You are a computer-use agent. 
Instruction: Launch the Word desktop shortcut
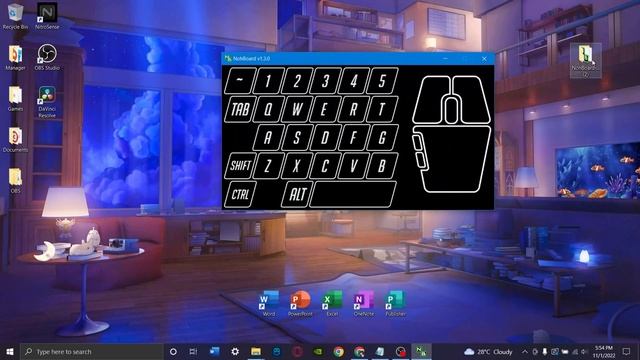(269, 304)
